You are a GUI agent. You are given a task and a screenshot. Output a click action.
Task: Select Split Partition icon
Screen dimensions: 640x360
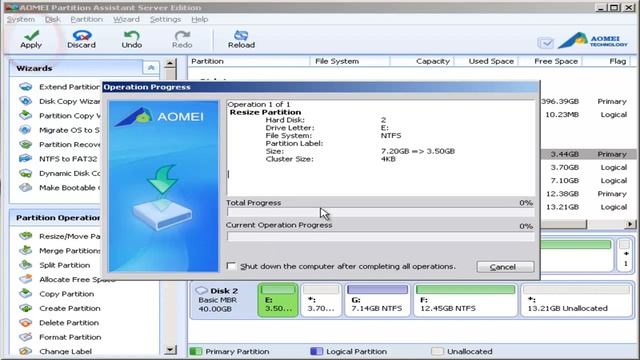(x=25, y=265)
